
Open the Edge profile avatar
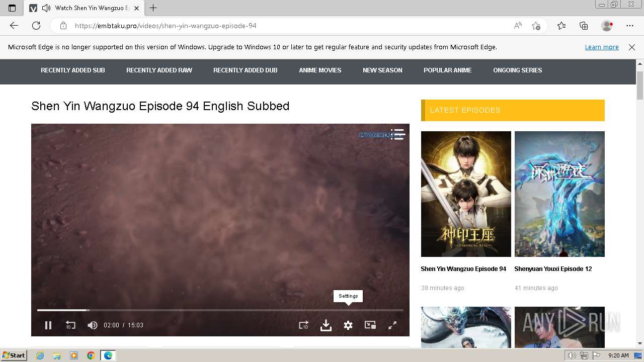[607, 26]
